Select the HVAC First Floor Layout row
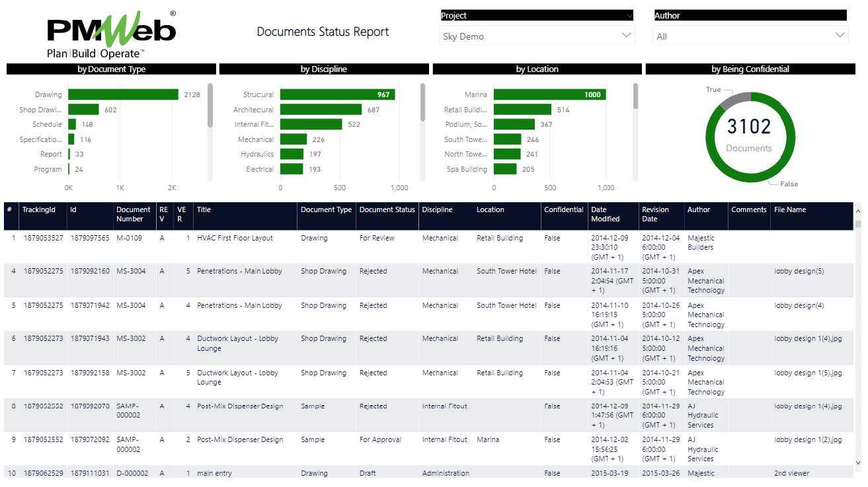The image size is (868, 487). point(235,239)
